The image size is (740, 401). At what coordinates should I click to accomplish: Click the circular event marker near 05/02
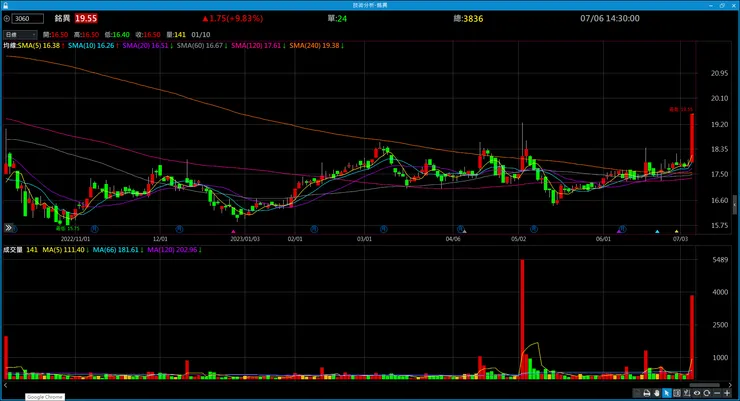point(534,229)
